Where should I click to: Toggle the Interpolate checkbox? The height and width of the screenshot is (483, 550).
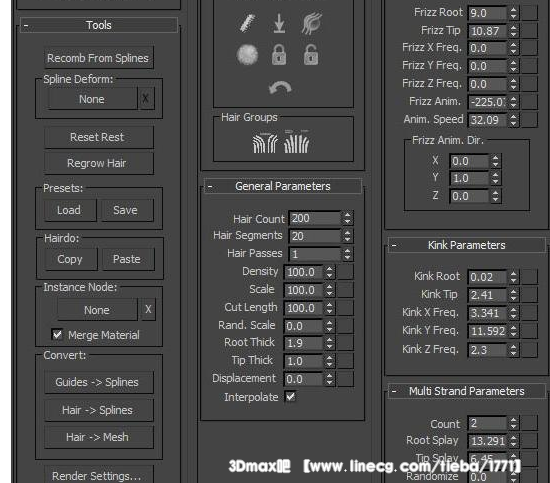290,397
